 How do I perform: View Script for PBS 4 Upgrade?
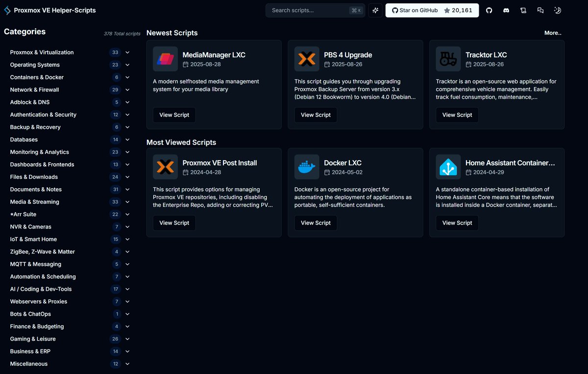point(316,115)
